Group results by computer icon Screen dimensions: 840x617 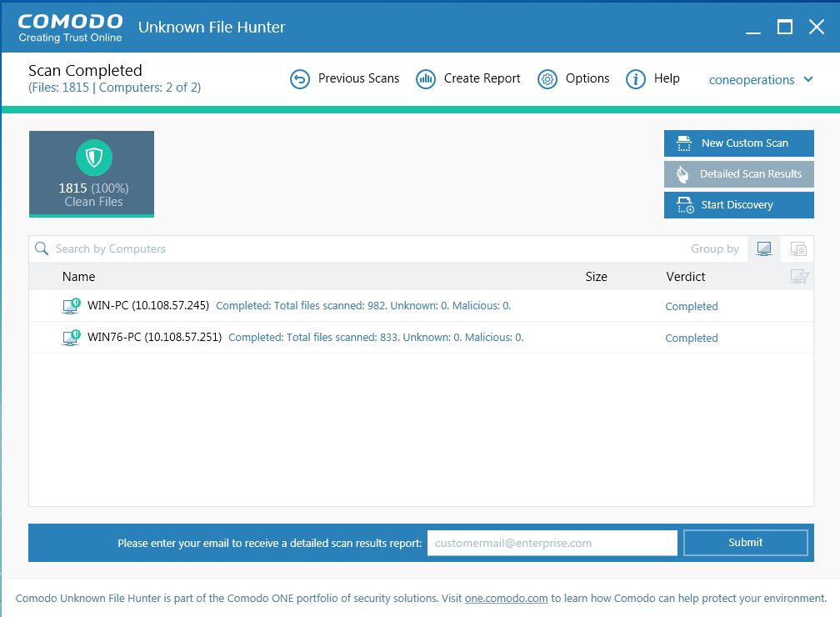click(764, 248)
